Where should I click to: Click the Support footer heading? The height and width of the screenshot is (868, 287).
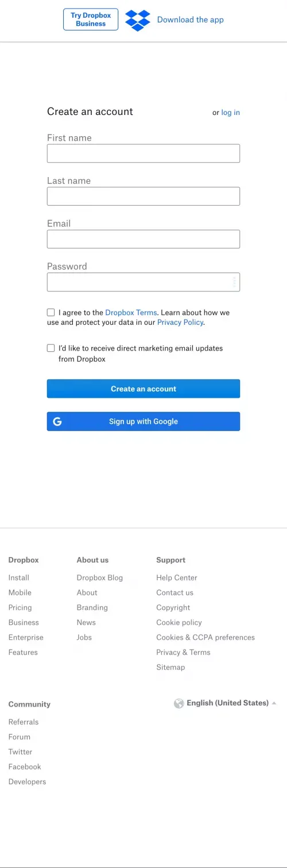click(171, 560)
